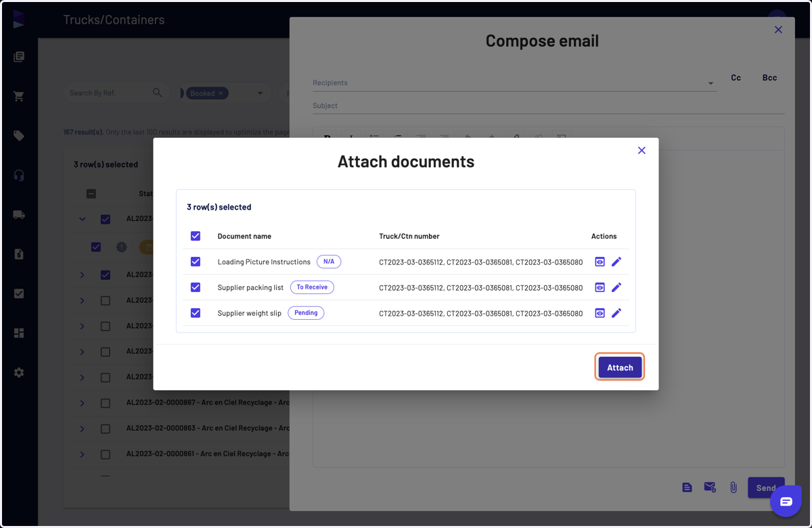Open the Recipients dropdown arrow
The height and width of the screenshot is (528, 812).
tap(710, 84)
